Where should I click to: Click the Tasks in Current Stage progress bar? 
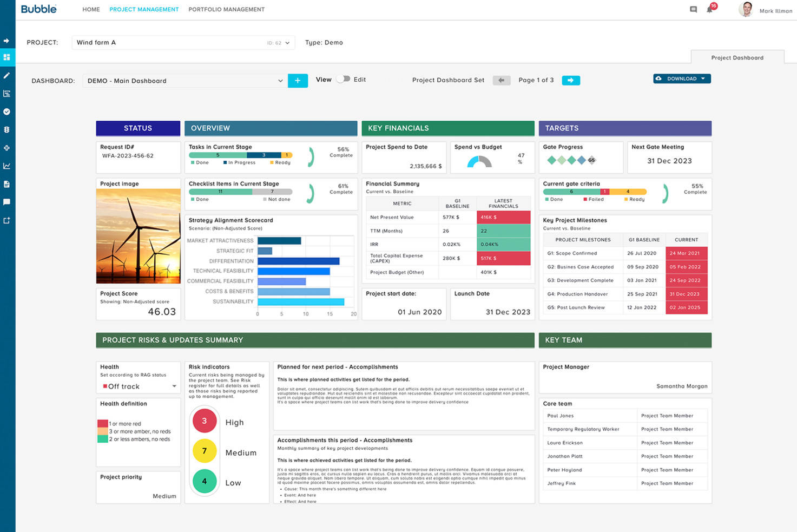pyautogui.click(x=241, y=155)
